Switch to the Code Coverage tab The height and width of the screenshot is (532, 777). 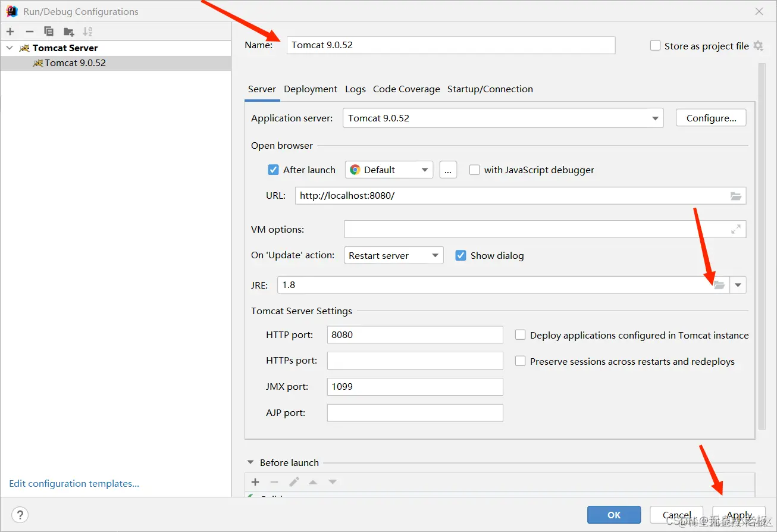tap(406, 89)
